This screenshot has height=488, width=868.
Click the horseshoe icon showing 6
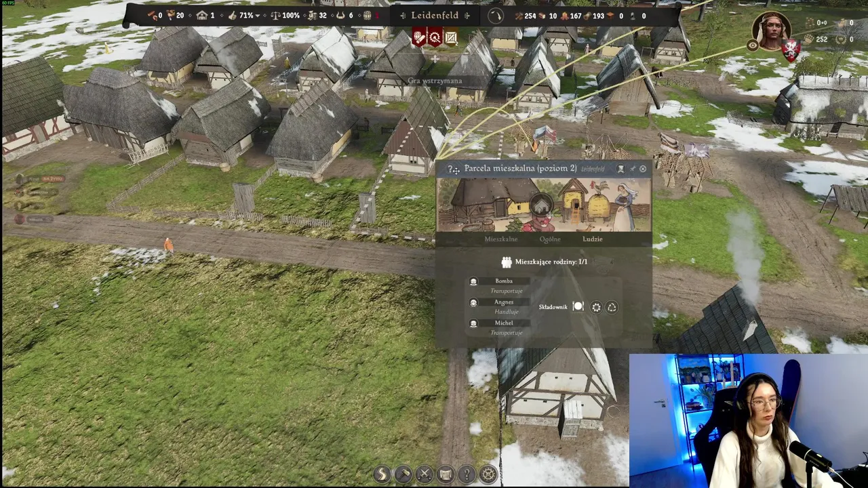click(340, 16)
